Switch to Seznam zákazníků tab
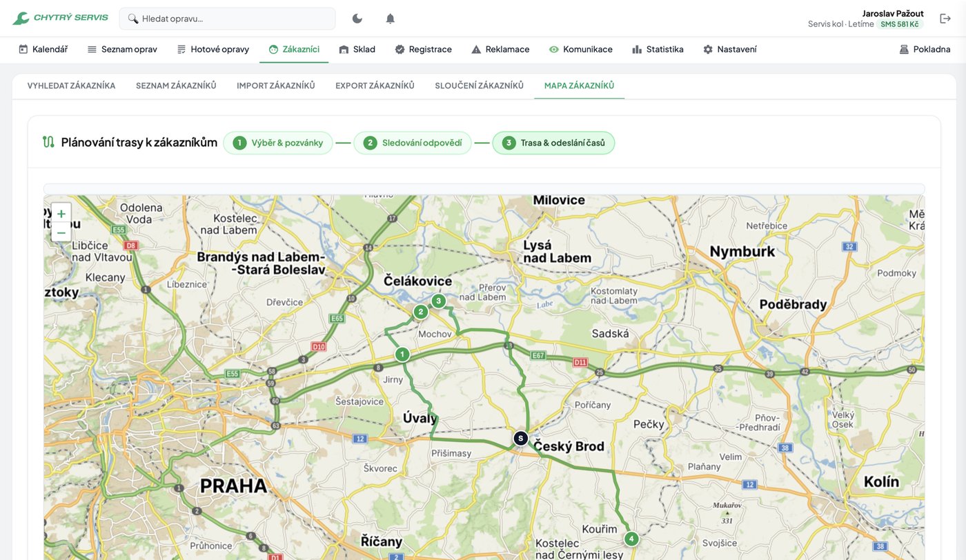 pos(176,86)
